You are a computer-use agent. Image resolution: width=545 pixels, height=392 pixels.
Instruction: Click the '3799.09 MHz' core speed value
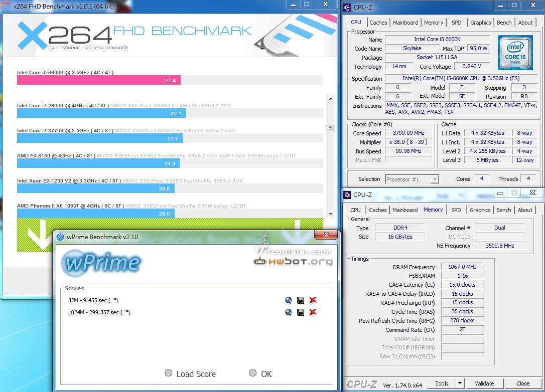[408, 133]
